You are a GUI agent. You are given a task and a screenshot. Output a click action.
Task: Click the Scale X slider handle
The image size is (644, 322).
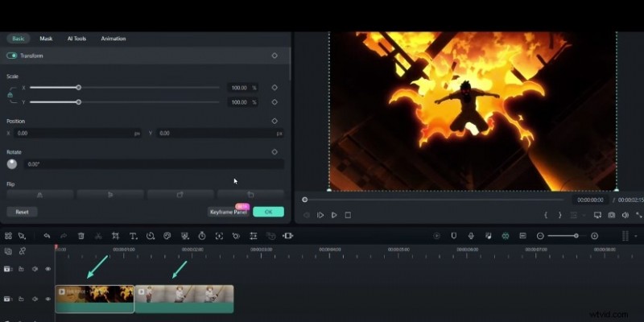pyautogui.click(x=78, y=88)
